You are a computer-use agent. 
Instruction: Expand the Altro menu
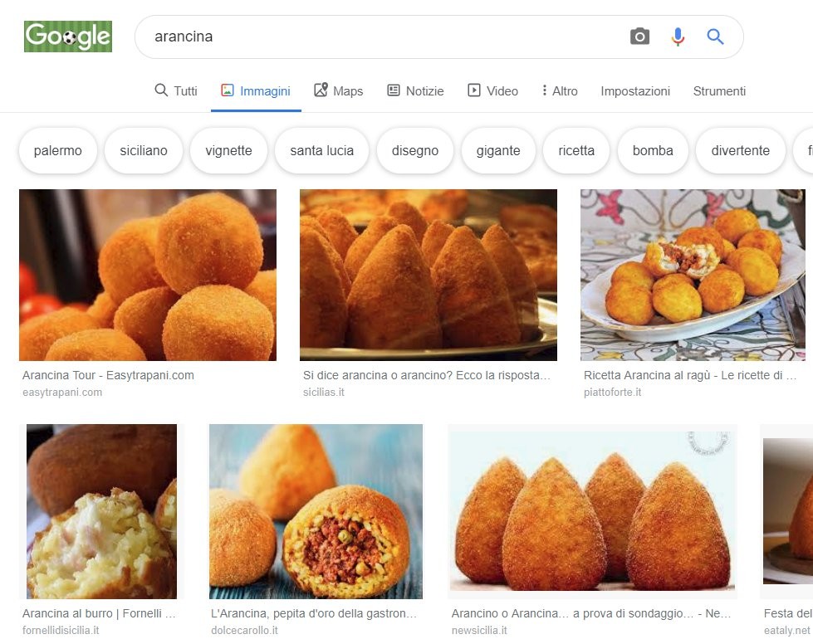(x=560, y=91)
